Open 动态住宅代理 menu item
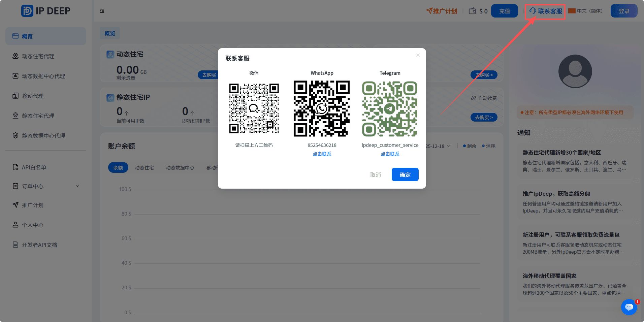The height and width of the screenshot is (322, 644). point(46,56)
